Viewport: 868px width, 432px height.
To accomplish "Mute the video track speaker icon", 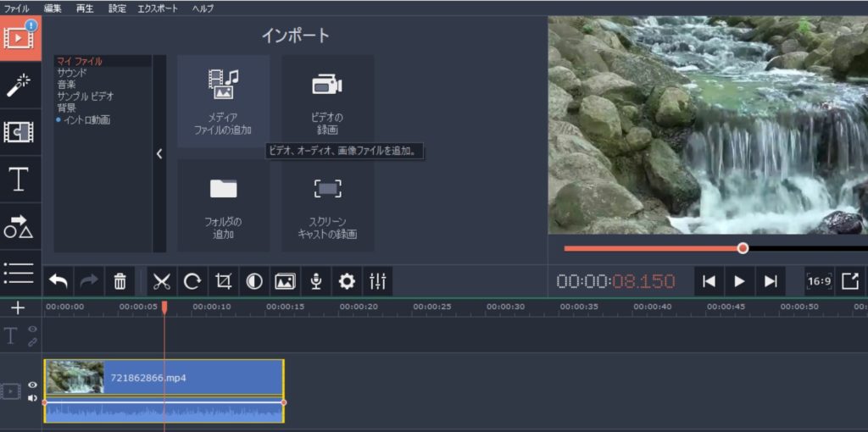I will click(x=32, y=397).
